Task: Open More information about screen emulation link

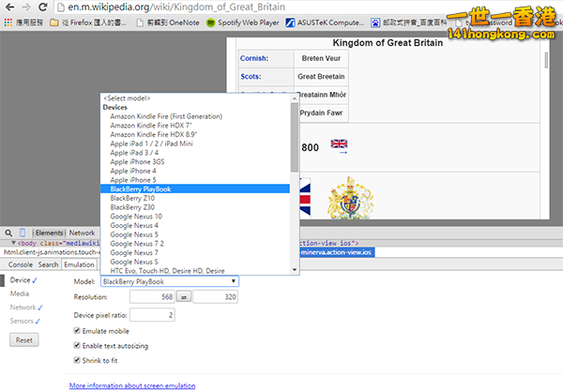Action: [x=132, y=385]
